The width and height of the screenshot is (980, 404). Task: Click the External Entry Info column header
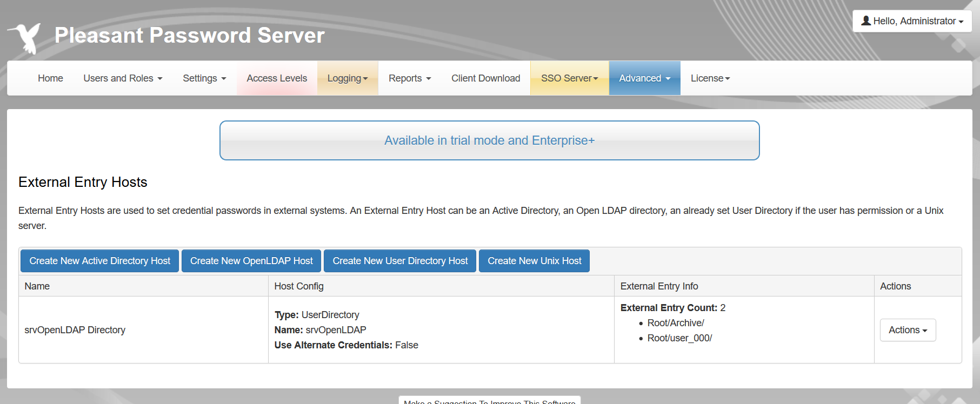tap(744, 286)
